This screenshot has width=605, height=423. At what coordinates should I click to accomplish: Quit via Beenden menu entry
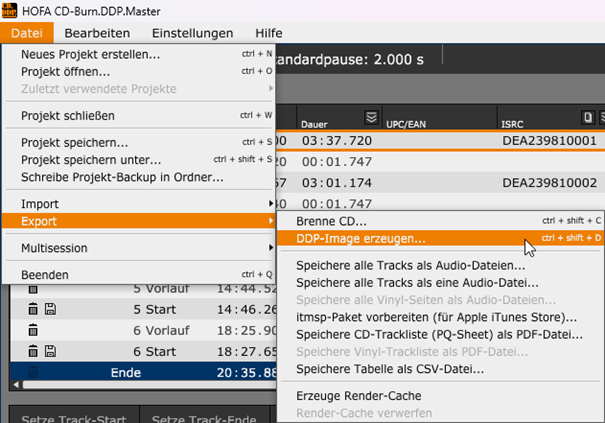[139, 275]
